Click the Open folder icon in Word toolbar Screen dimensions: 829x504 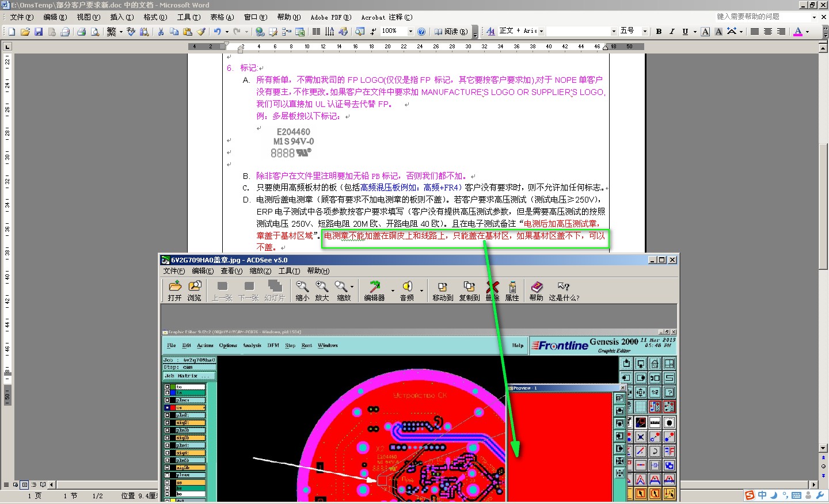[x=25, y=32]
